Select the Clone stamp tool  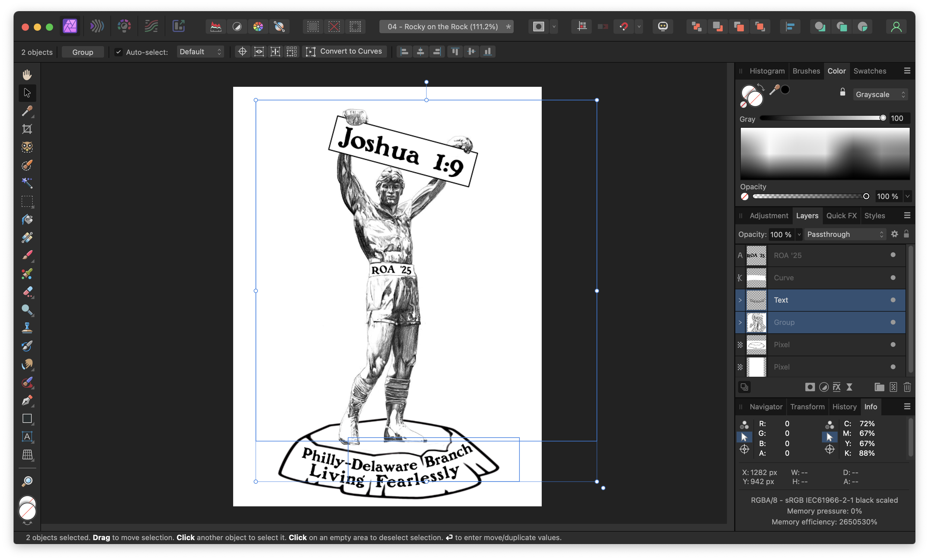(x=27, y=328)
